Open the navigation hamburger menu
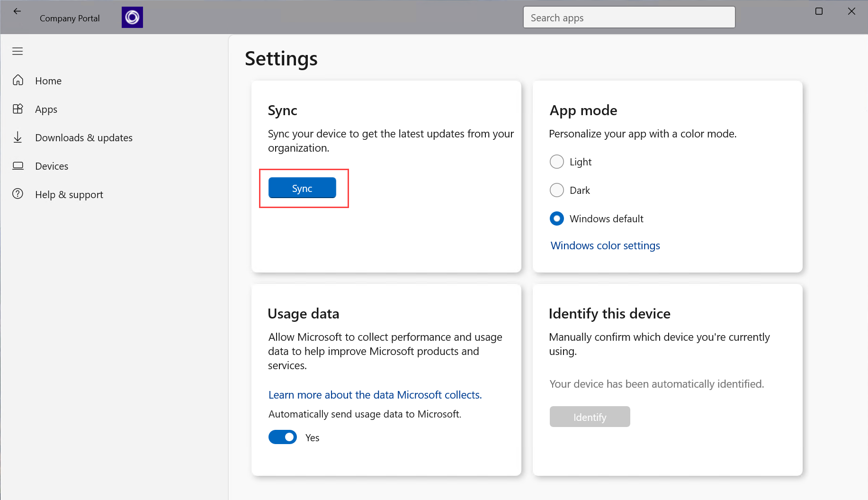868x500 pixels. pos(18,51)
